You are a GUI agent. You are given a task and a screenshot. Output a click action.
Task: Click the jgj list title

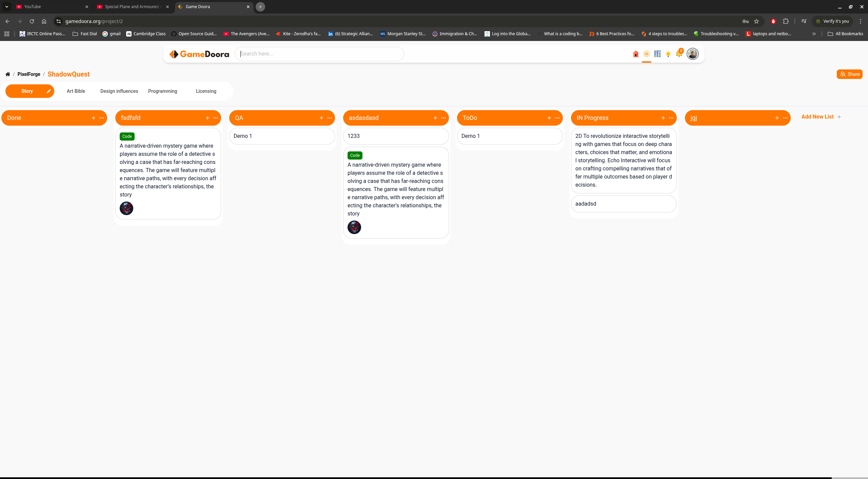[x=694, y=118]
